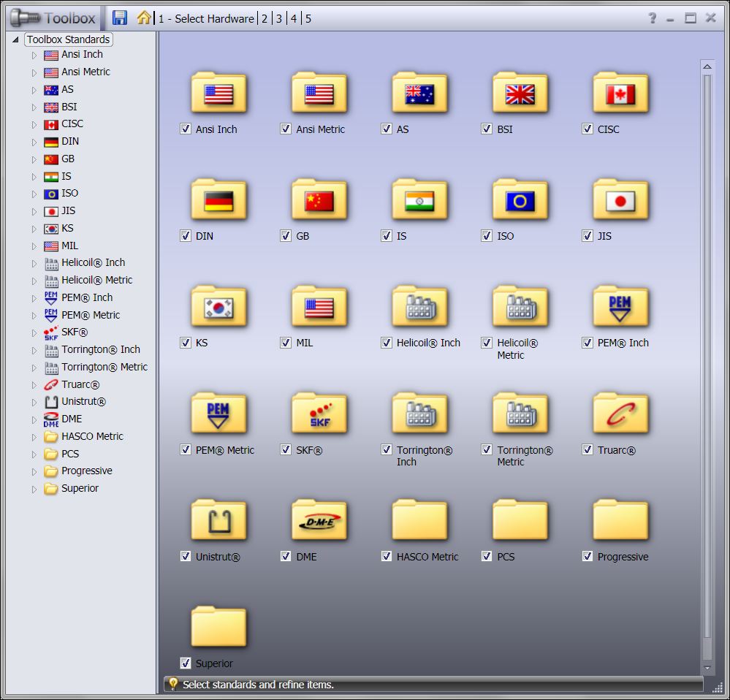Open the DME folder icon
This screenshot has width=730, height=700.
click(x=319, y=520)
